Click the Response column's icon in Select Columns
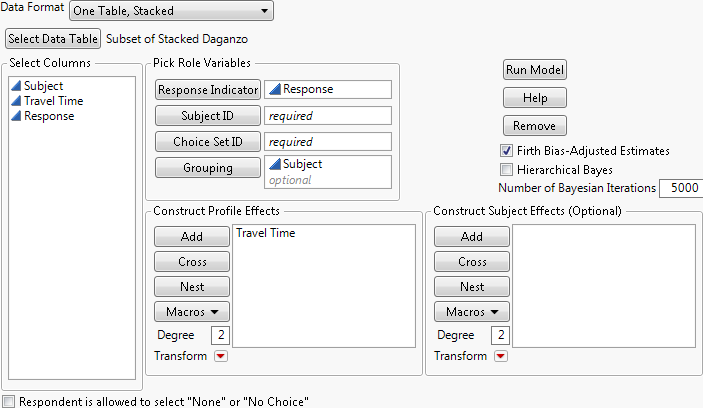Image resolution: width=703 pixels, height=408 pixels. [16, 116]
